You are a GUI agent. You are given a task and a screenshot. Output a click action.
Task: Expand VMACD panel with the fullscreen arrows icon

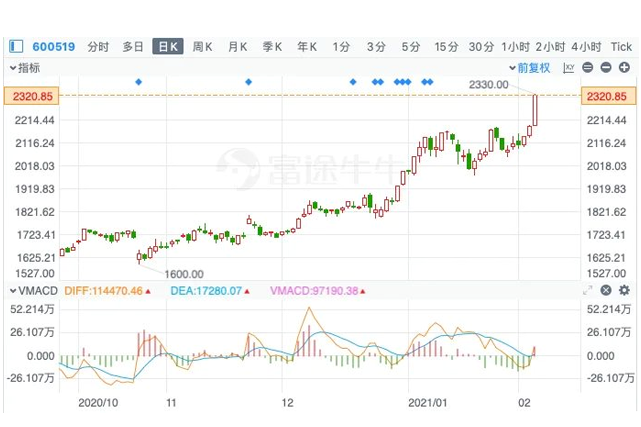pyautogui.click(x=588, y=290)
